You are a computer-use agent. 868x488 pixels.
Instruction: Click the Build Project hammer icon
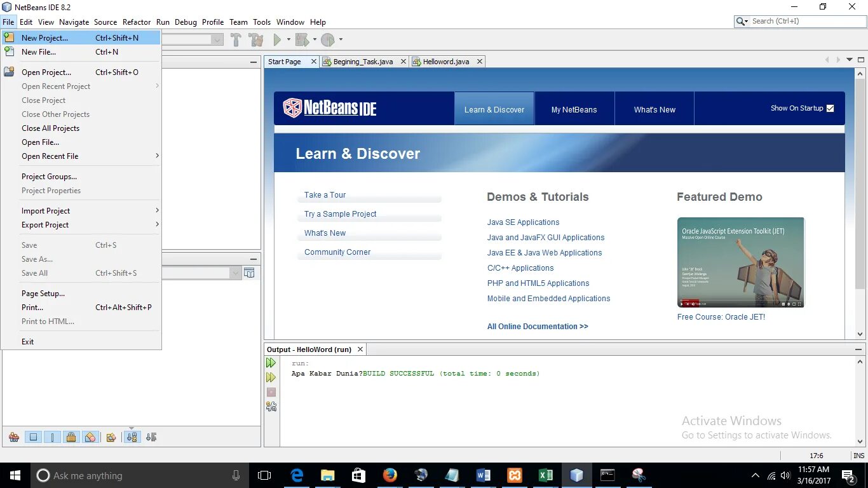pos(236,40)
